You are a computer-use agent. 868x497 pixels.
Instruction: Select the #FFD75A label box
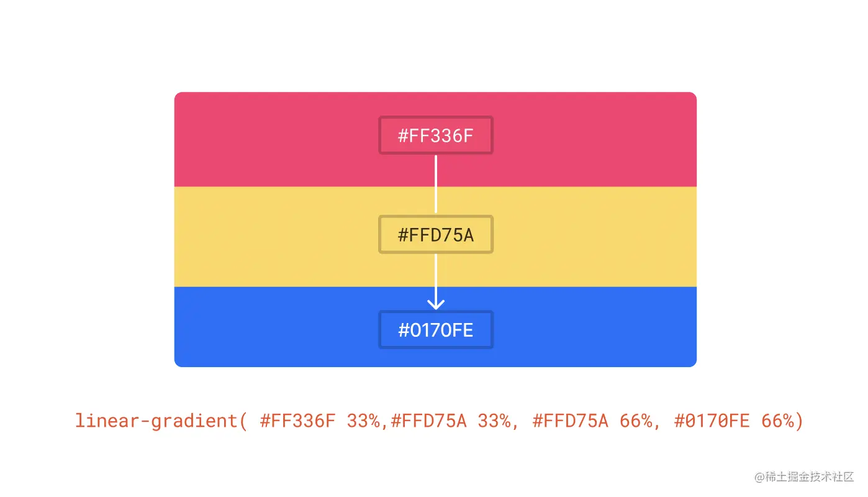click(x=436, y=235)
